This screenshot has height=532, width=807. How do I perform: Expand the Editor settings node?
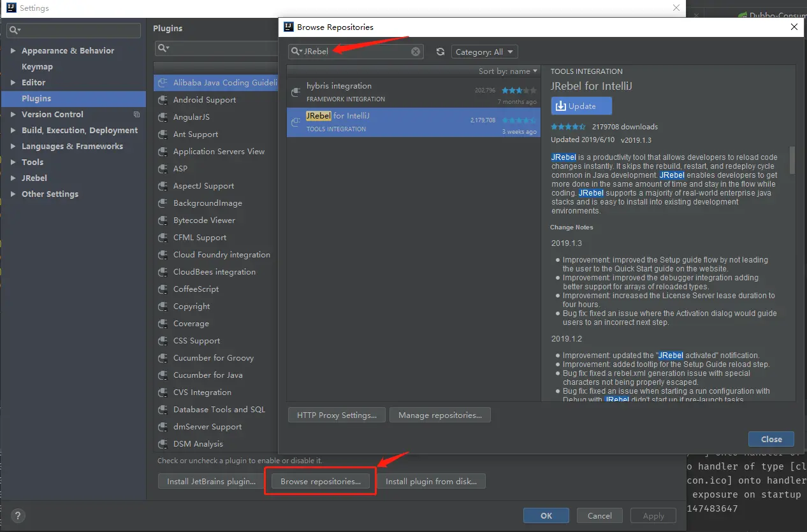point(13,83)
